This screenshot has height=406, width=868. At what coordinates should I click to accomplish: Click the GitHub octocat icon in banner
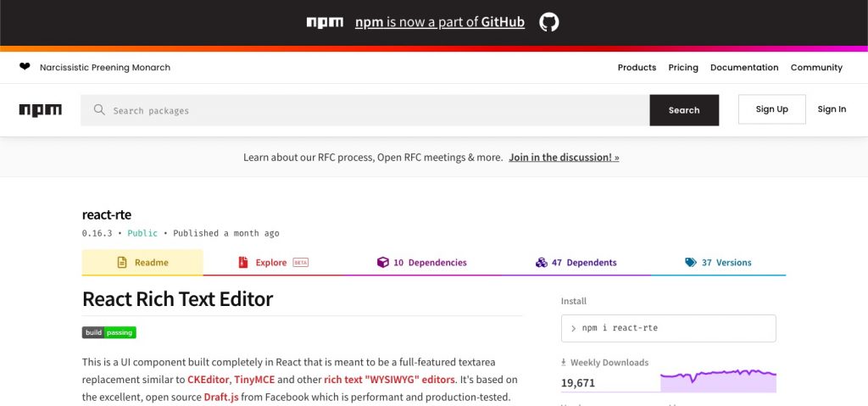[548, 22]
